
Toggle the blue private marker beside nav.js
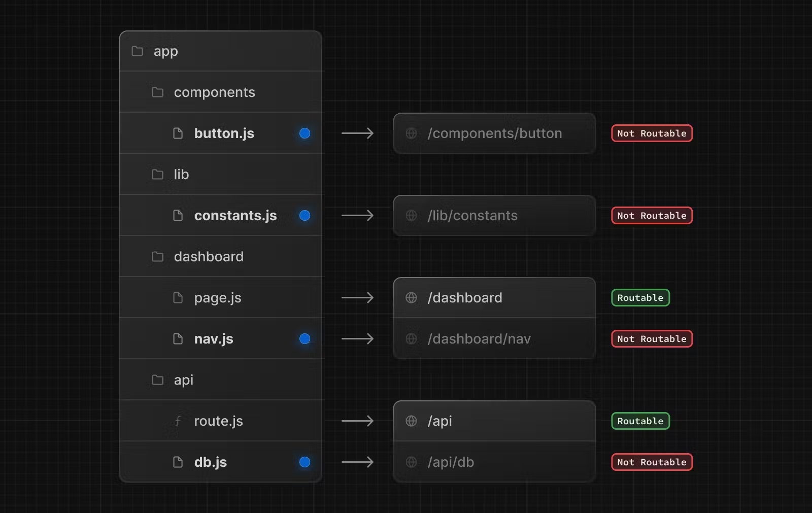pyautogui.click(x=304, y=338)
